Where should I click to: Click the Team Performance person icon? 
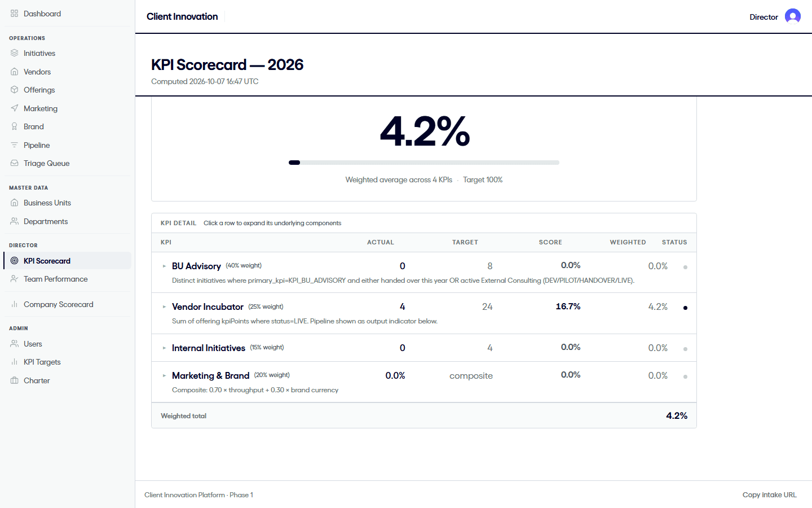(15, 279)
